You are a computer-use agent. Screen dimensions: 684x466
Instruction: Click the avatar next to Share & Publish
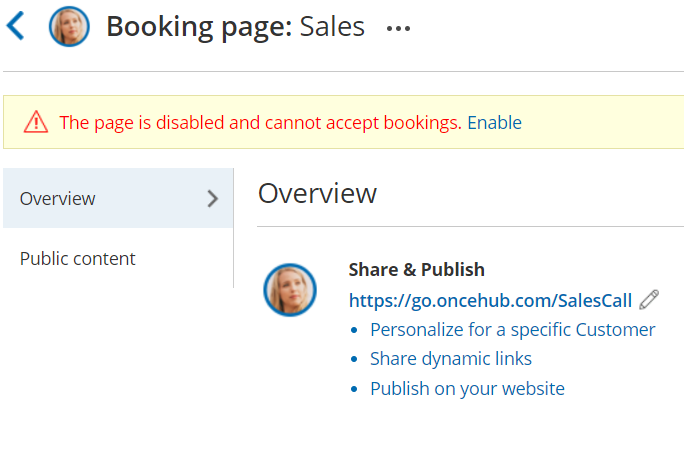[x=290, y=290]
